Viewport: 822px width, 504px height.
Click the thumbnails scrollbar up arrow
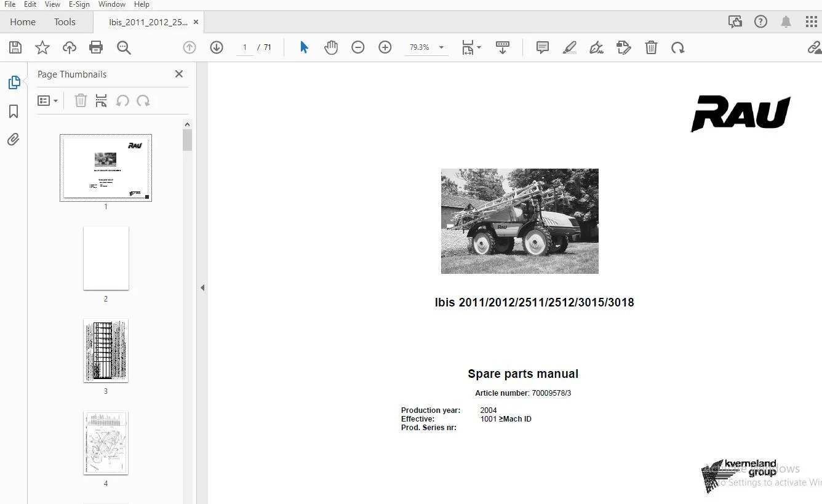[188, 124]
